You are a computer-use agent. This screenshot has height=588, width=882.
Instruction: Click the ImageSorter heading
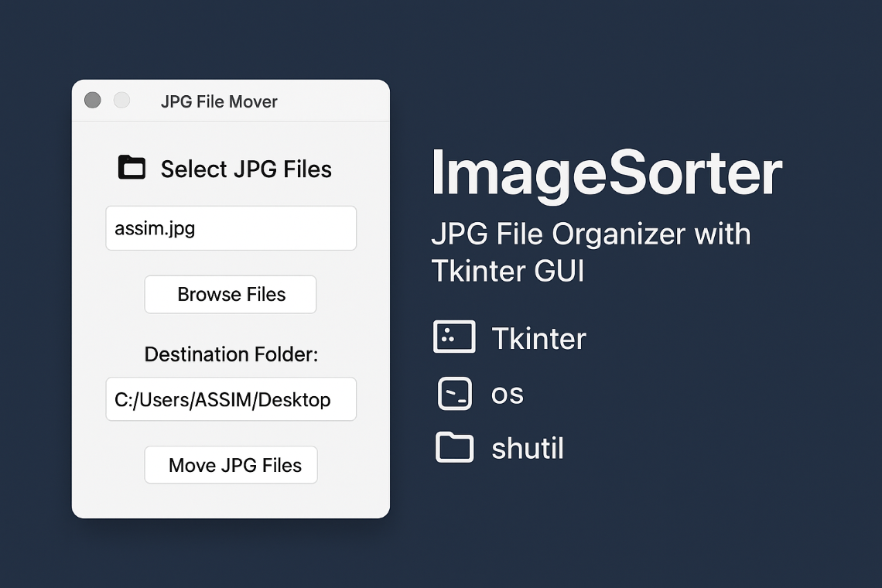click(x=607, y=173)
